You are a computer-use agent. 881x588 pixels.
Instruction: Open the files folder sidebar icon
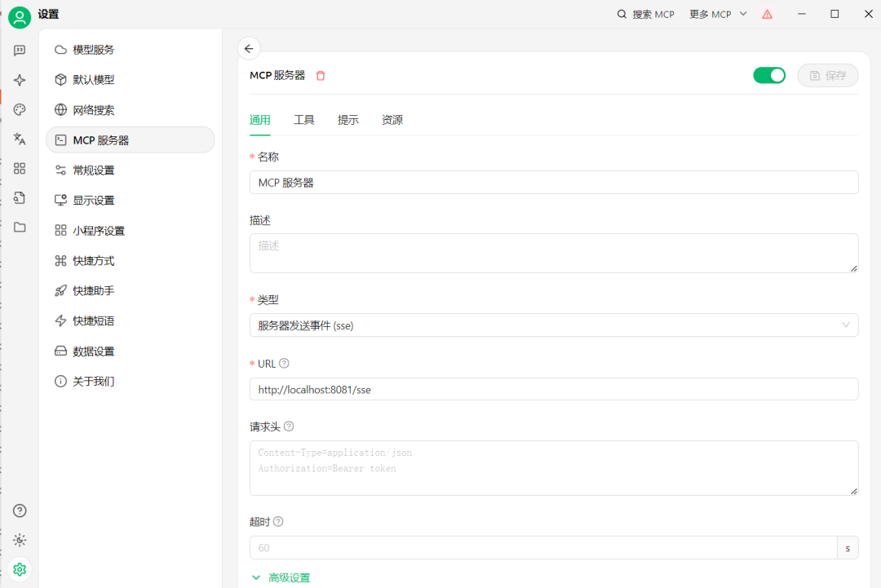click(x=20, y=227)
